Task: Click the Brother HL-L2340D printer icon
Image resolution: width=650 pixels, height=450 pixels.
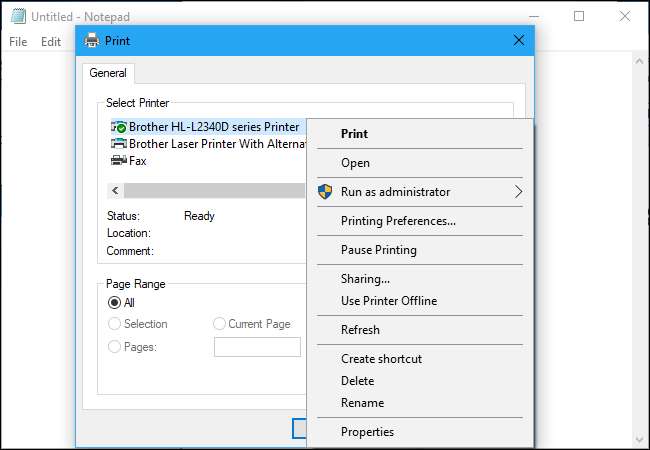Action: coord(119,127)
